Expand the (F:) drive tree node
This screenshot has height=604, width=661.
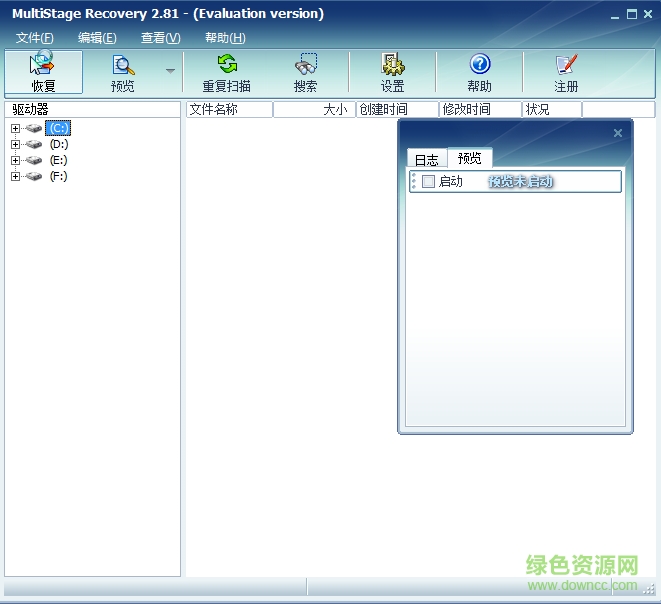tap(15, 177)
